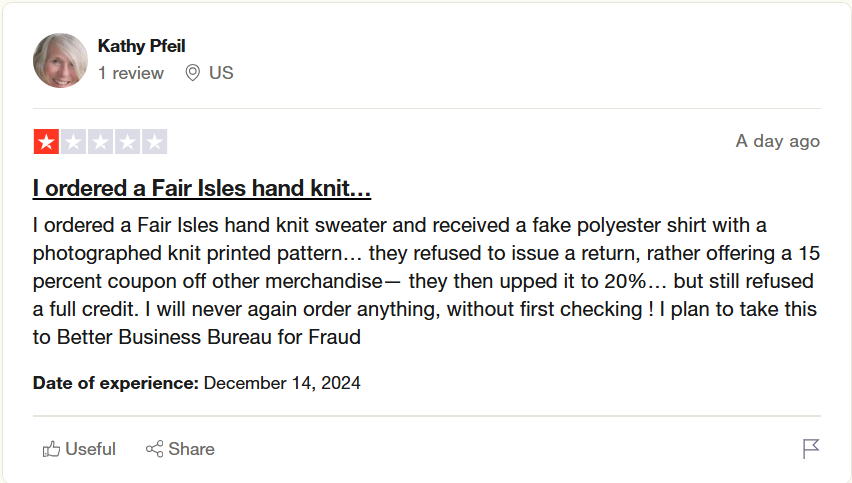Screen dimensions: 852x483
Task: Click the fifth gray rating star
Action: 154,142
